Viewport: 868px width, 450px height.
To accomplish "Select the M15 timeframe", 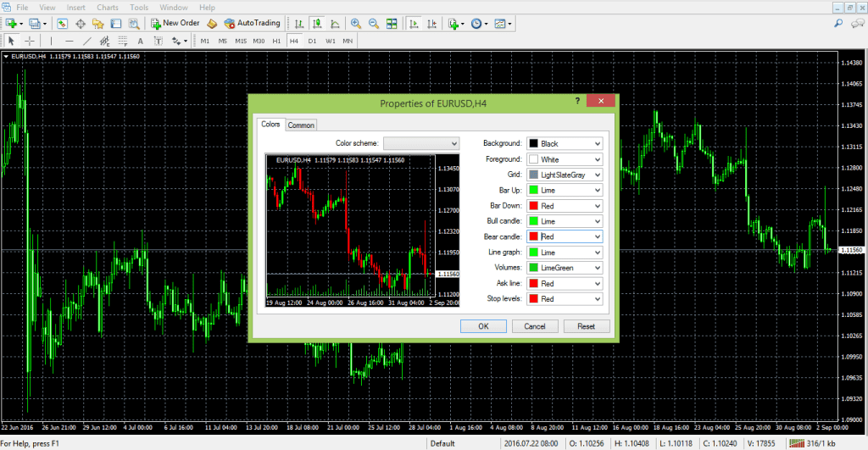I will (x=241, y=41).
